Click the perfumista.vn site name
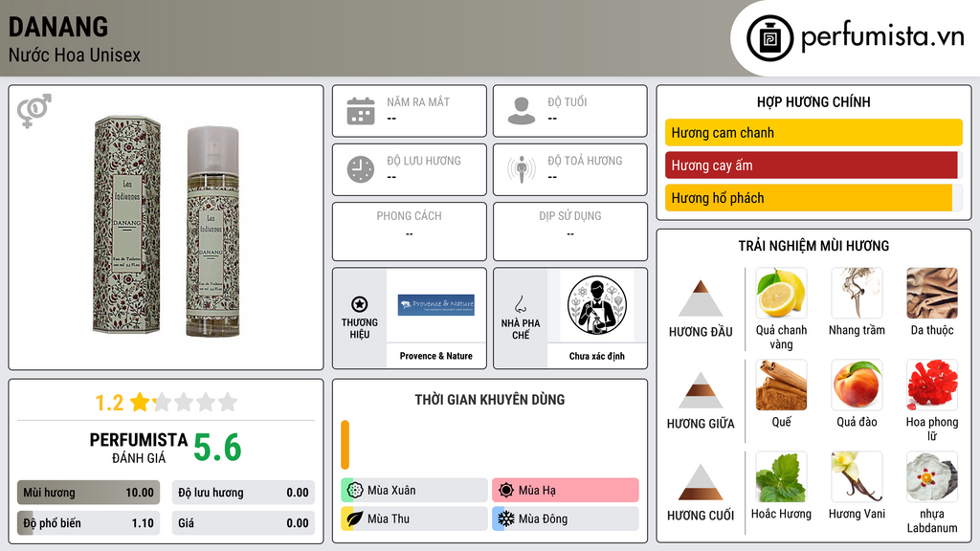Image resolution: width=980 pixels, height=551 pixels. click(882, 37)
